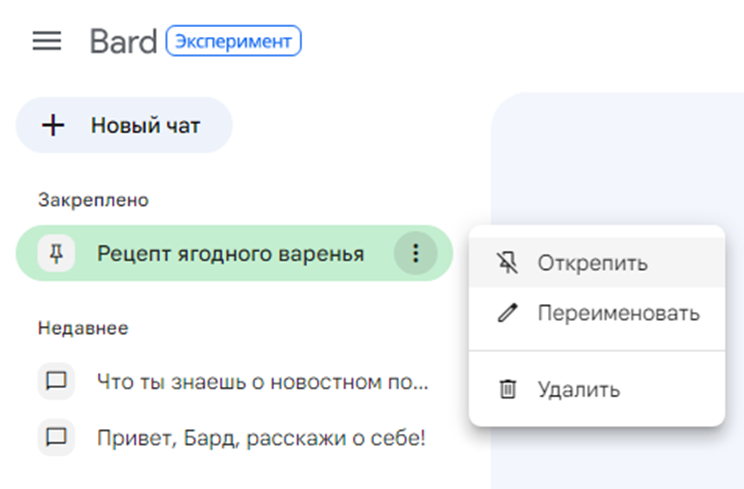
Task: Start a chat with 'Новый чат'
Action: pos(145,125)
